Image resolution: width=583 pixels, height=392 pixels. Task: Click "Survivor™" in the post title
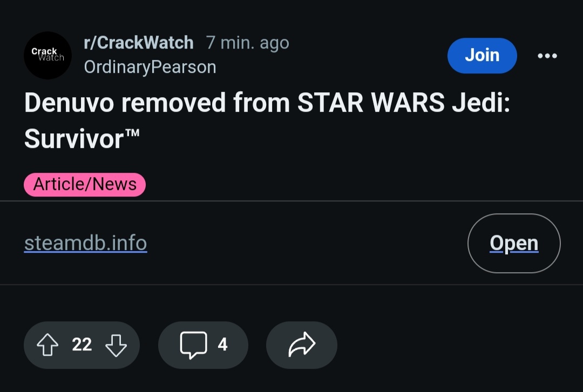click(82, 139)
